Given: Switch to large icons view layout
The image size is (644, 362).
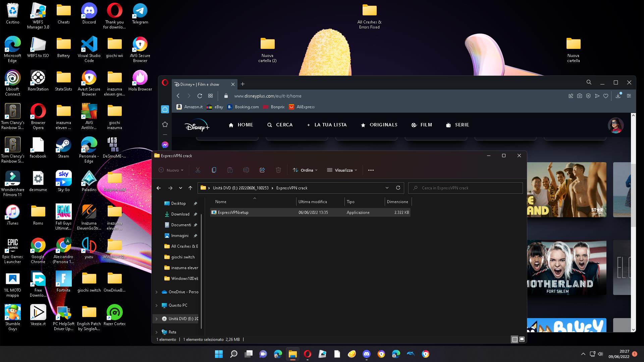Looking at the screenshot, I should pos(522,340).
